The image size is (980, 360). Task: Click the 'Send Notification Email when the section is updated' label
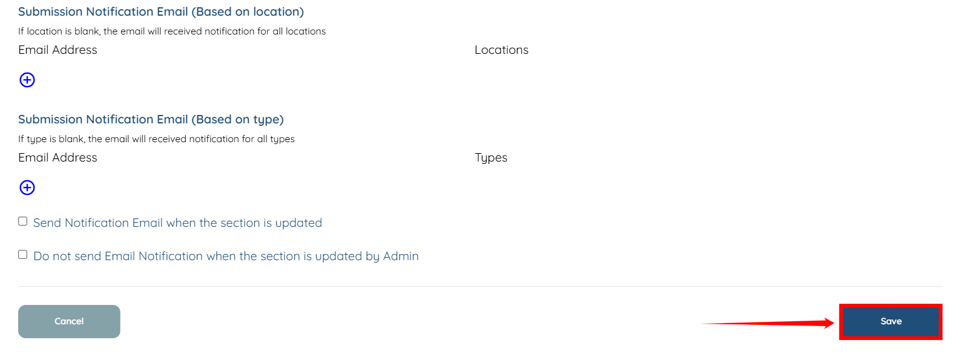(x=177, y=223)
